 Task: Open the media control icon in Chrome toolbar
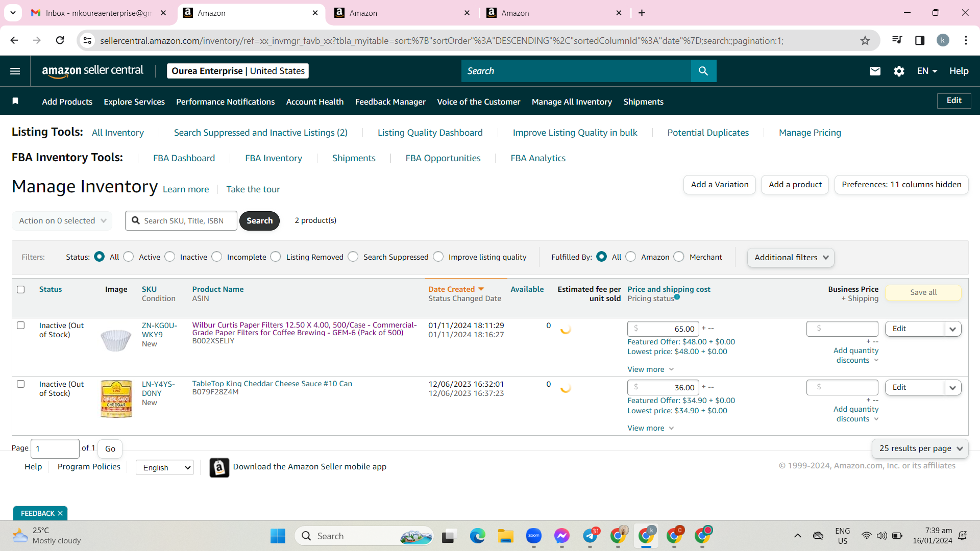897,40
